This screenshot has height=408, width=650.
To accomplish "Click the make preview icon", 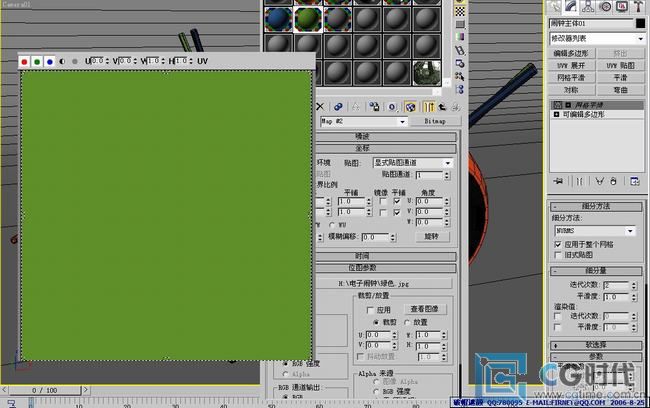I will pyautogui.click(x=460, y=51).
